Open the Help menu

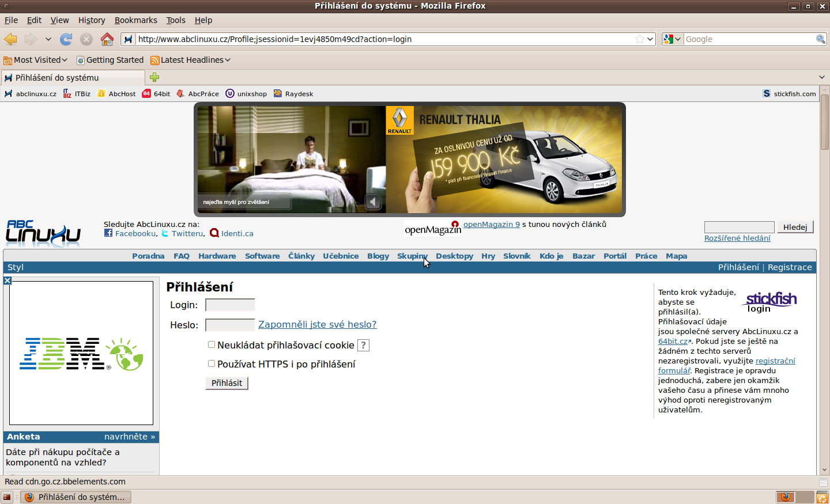203,20
